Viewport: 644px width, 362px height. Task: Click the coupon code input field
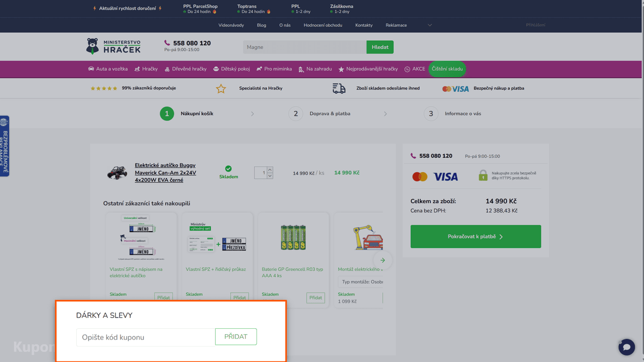click(x=146, y=337)
